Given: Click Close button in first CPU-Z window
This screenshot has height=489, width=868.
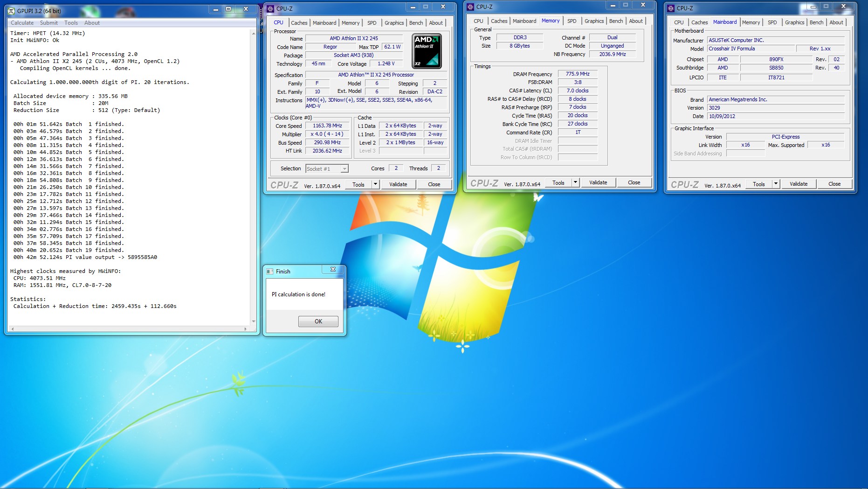Looking at the screenshot, I should pos(434,184).
